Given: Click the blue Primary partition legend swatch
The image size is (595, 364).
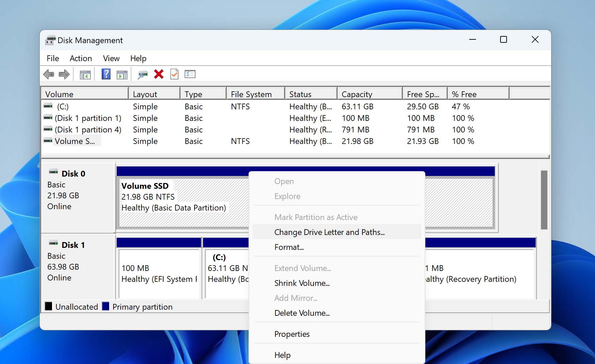Looking at the screenshot, I should tap(106, 306).
